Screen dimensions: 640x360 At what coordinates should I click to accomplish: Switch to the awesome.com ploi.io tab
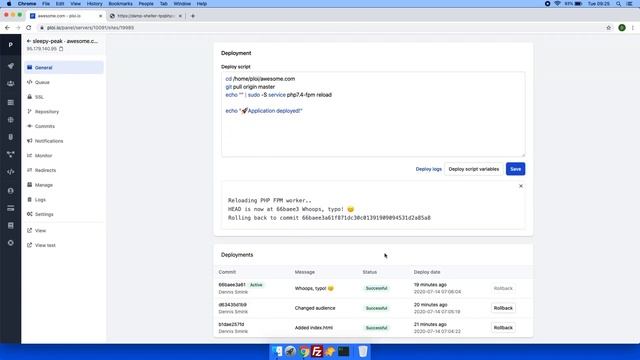pos(65,16)
